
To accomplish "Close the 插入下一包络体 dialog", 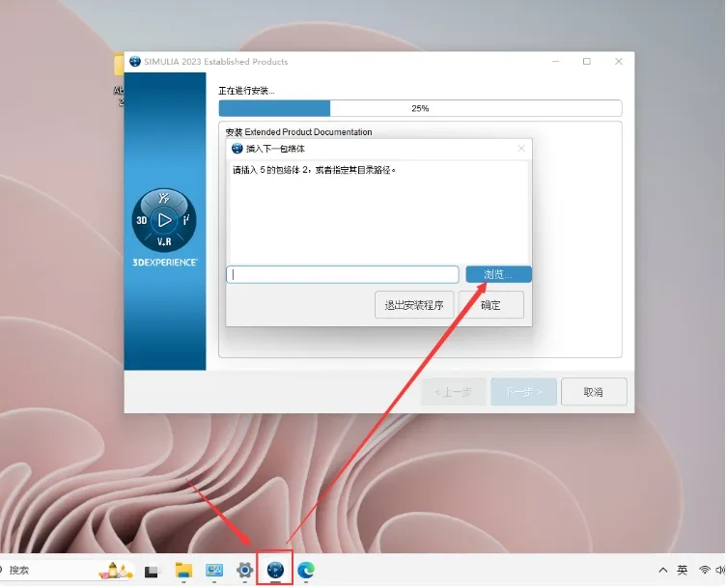I will click(x=521, y=149).
